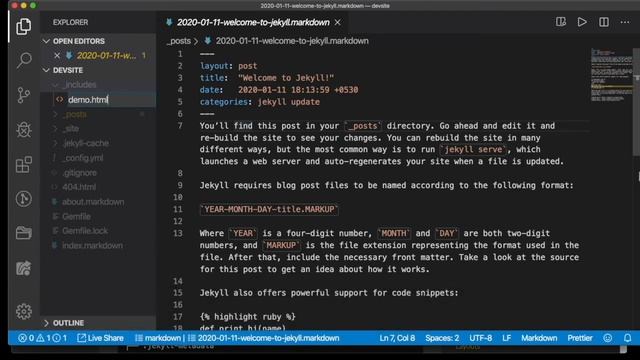This screenshot has height=360, width=640.
Task: Split the editor right
Action: click(604, 22)
